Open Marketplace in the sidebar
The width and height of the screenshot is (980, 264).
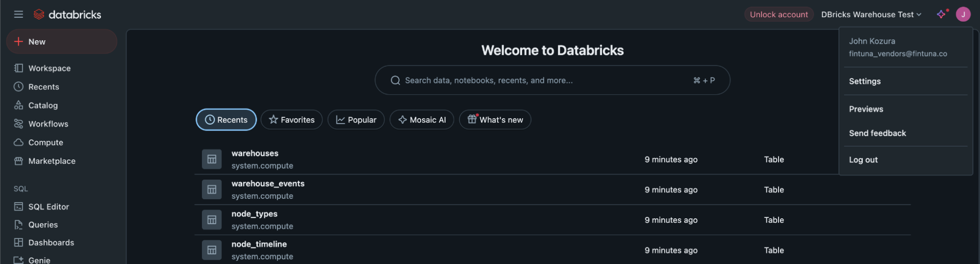(x=52, y=161)
